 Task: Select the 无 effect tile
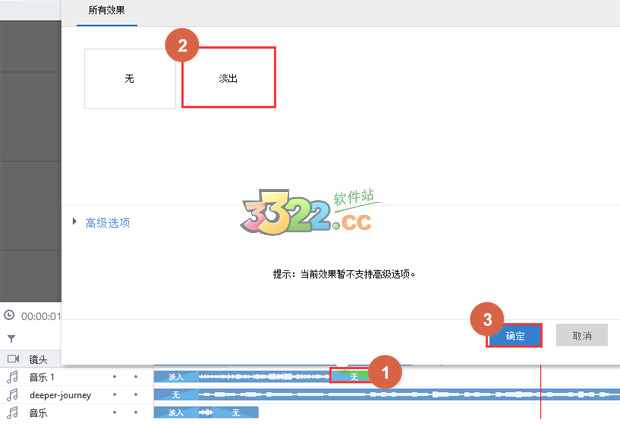coord(130,78)
